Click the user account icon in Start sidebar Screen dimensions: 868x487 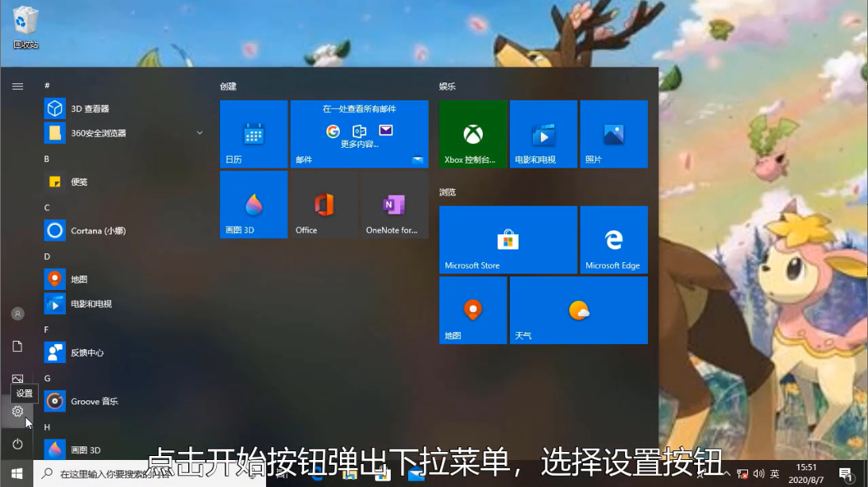17,313
